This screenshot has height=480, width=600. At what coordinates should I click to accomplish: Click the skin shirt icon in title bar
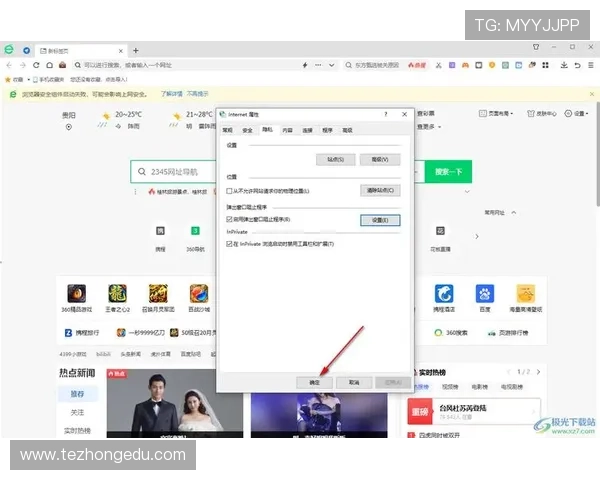(536, 47)
